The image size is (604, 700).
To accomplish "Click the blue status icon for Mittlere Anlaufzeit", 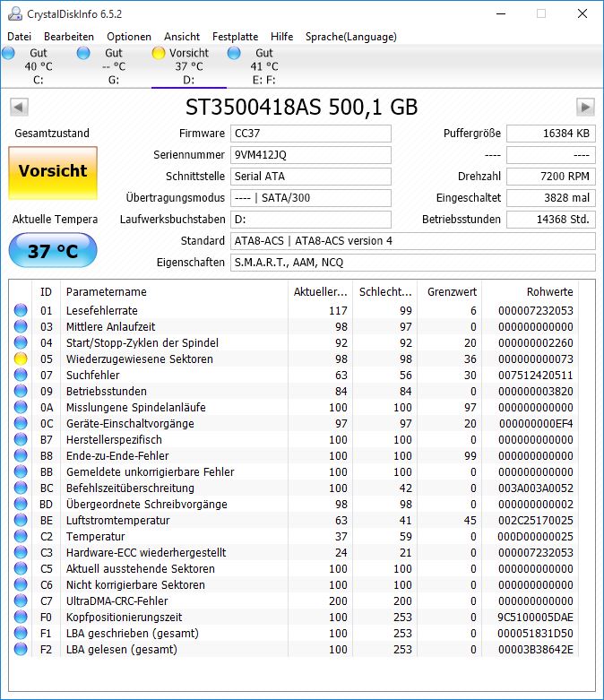I will pyautogui.click(x=21, y=326).
